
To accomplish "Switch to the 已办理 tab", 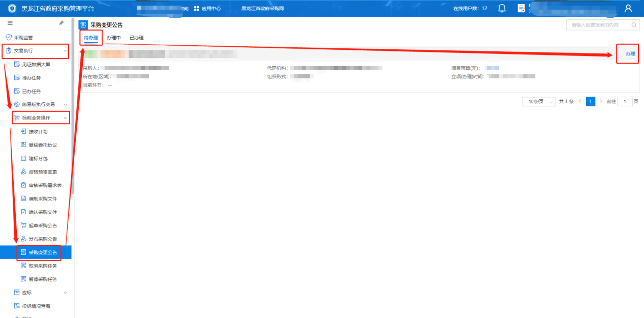I will (136, 38).
